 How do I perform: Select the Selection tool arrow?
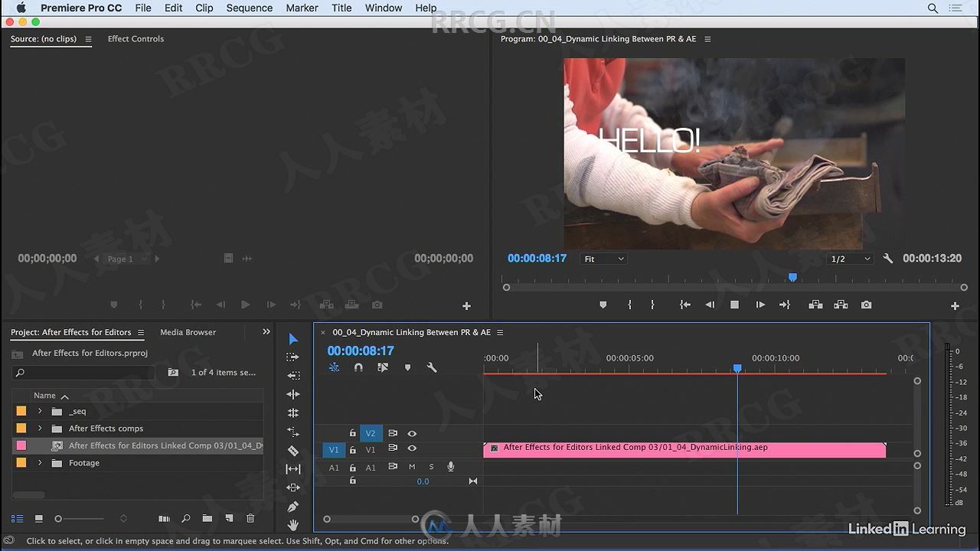point(293,339)
